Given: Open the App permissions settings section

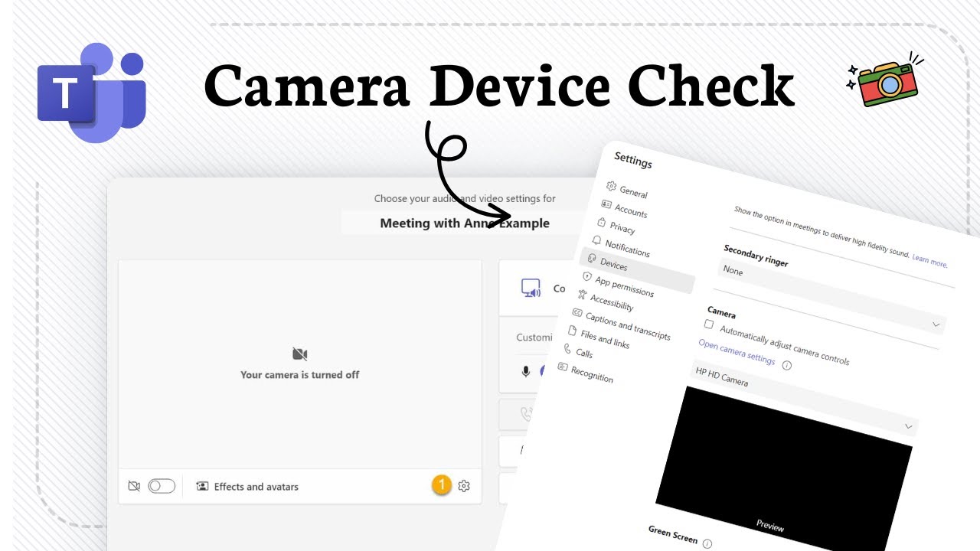Looking at the screenshot, I should (x=624, y=285).
